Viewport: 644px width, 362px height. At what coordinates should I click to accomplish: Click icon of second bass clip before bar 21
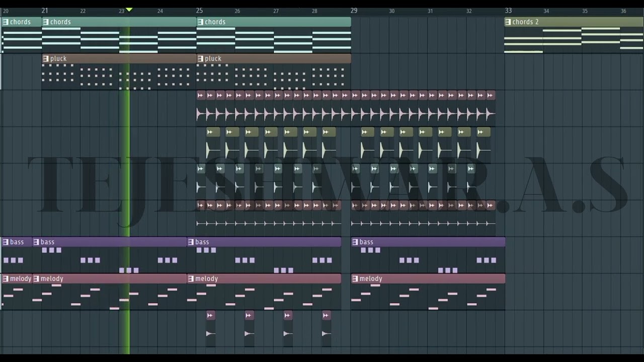click(x=36, y=242)
